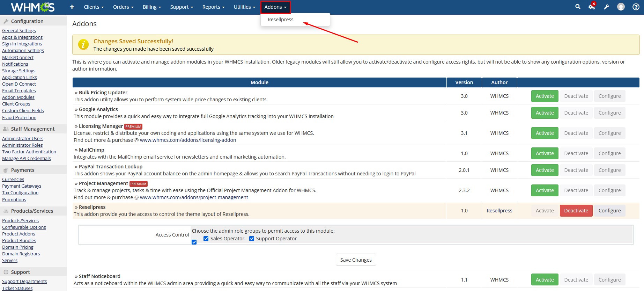
Task: Open the Payment Gateways sidebar link
Action: tap(22, 186)
